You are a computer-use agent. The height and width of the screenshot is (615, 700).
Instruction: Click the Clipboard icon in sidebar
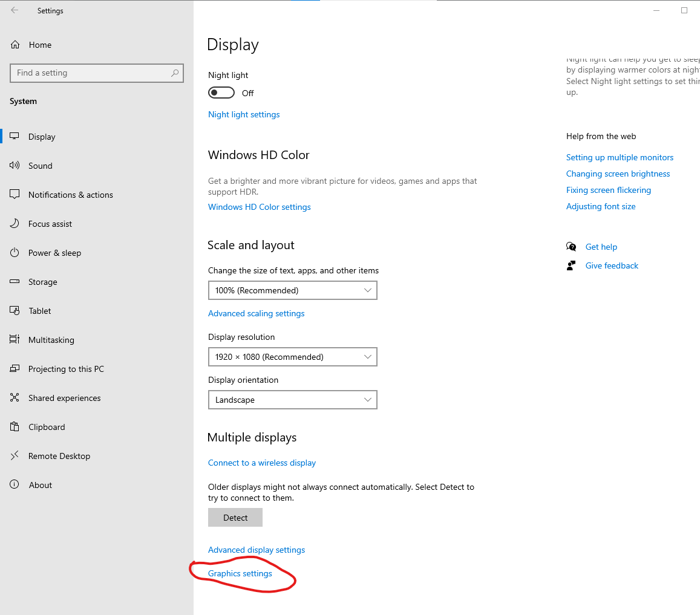pyautogui.click(x=15, y=427)
